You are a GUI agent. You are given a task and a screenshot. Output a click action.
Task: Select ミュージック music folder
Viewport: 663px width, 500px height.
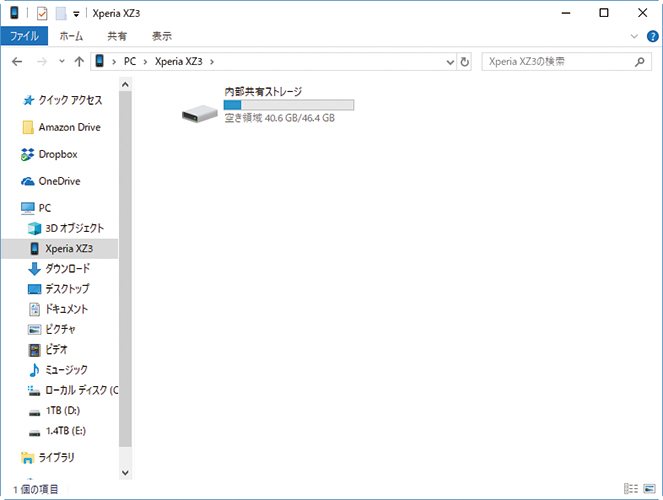coord(35,369)
